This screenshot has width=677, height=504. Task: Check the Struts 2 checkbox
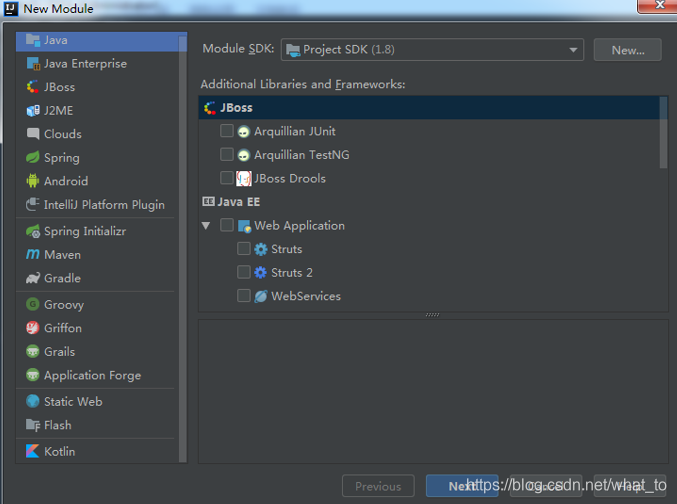(x=244, y=272)
